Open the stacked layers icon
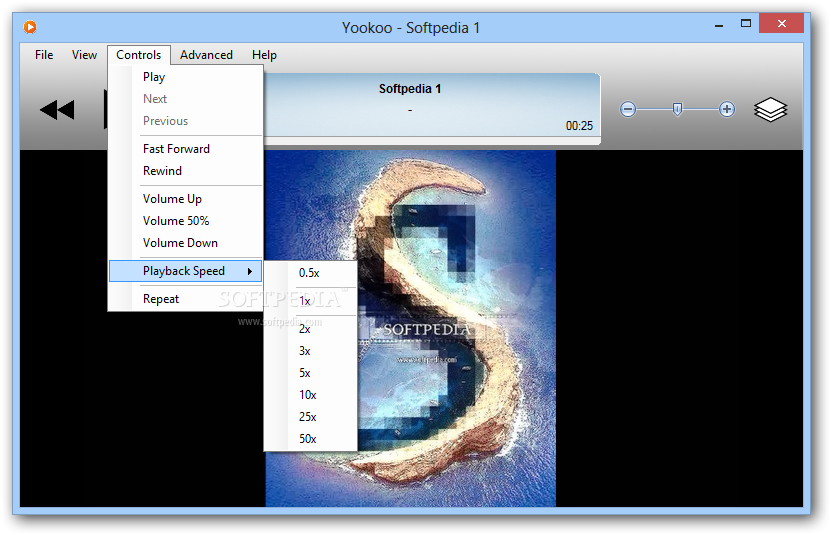The width and height of the screenshot is (831, 535). (770, 110)
